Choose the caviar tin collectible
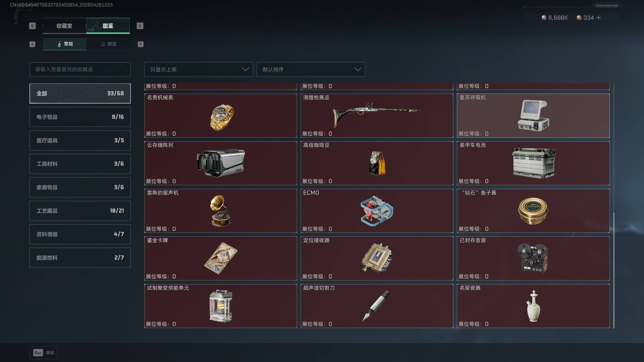This screenshot has width=644, height=362. click(533, 211)
